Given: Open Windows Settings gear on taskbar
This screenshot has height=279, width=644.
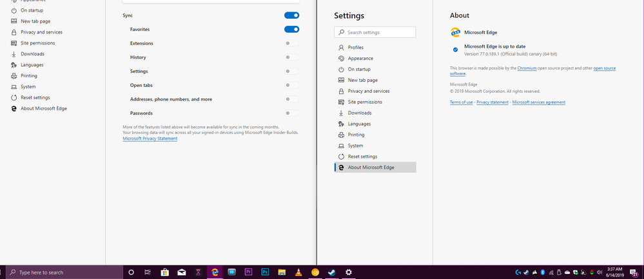Looking at the screenshot, I should [x=349, y=272].
